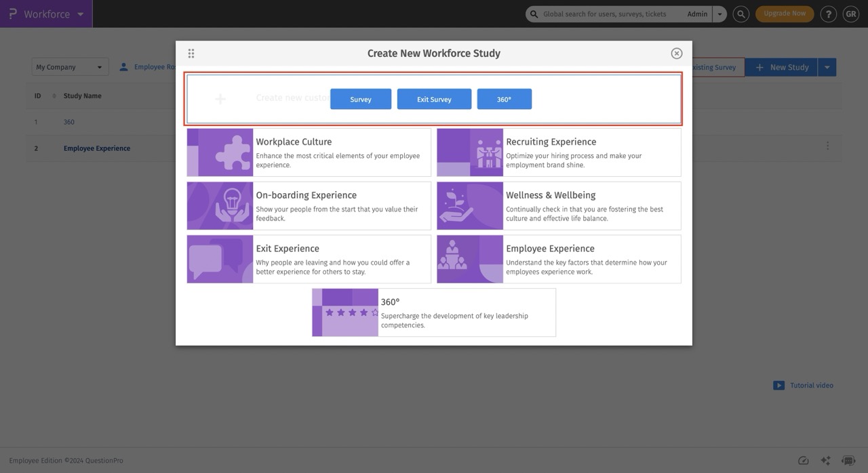Open the New Study dropdown arrow
Viewport: 868px width, 473px height.
pyautogui.click(x=827, y=67)
